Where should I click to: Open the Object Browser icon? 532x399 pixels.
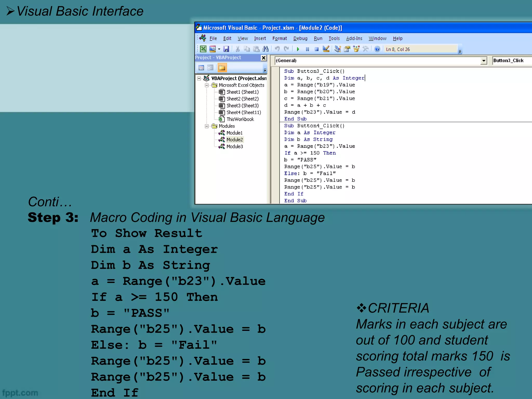356,49
